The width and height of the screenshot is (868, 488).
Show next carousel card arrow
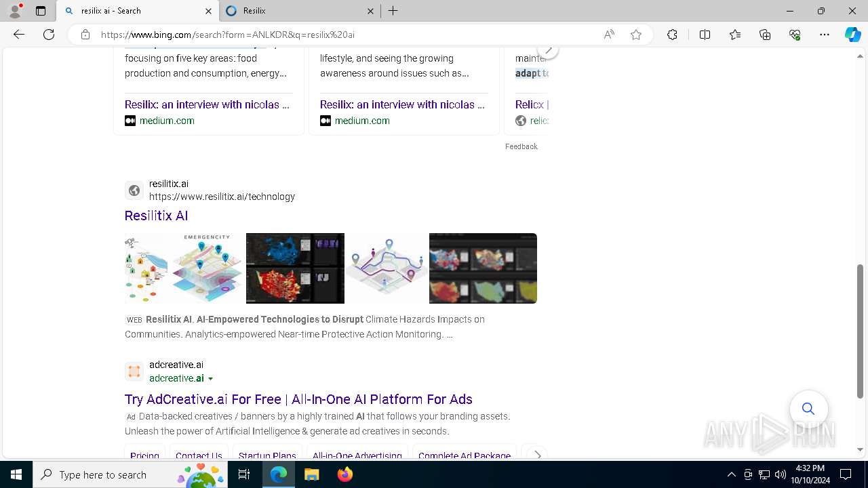tap(548, 50)
